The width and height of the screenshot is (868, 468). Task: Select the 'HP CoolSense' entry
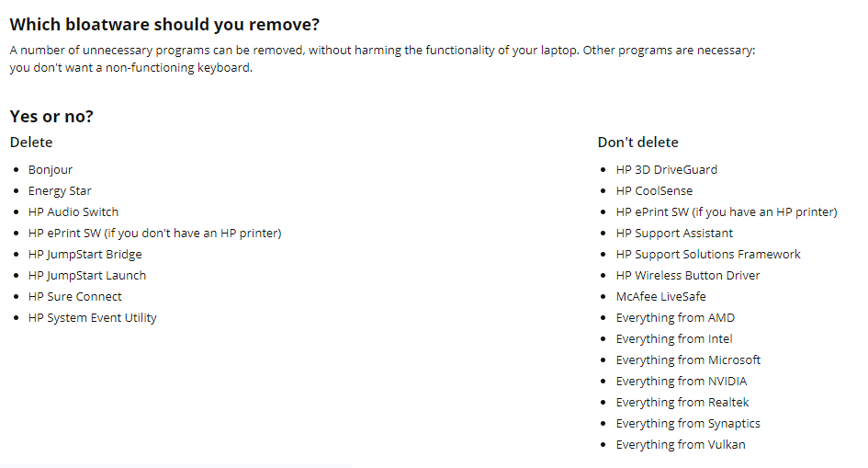tap(654, 190)
